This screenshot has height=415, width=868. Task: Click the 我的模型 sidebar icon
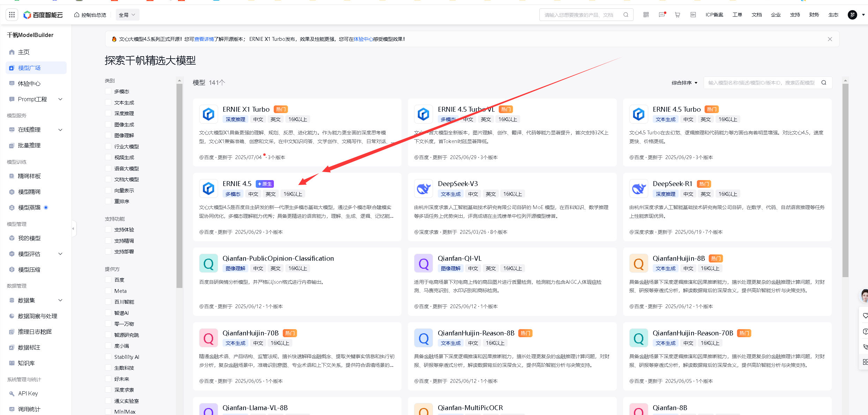pyautogui.click(x=12, y=238)
